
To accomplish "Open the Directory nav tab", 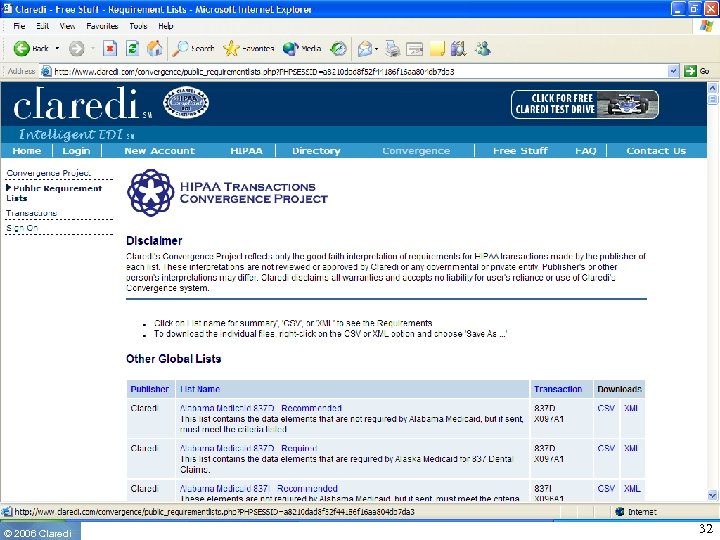I will click(x=316, y=151).
